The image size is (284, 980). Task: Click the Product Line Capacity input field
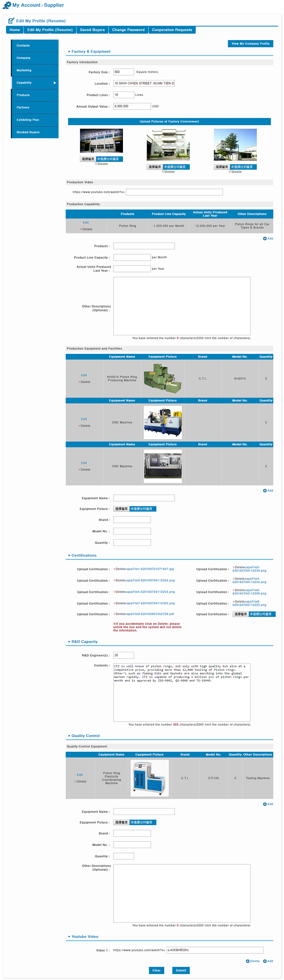pyautogui.click(x=132, y=258)
